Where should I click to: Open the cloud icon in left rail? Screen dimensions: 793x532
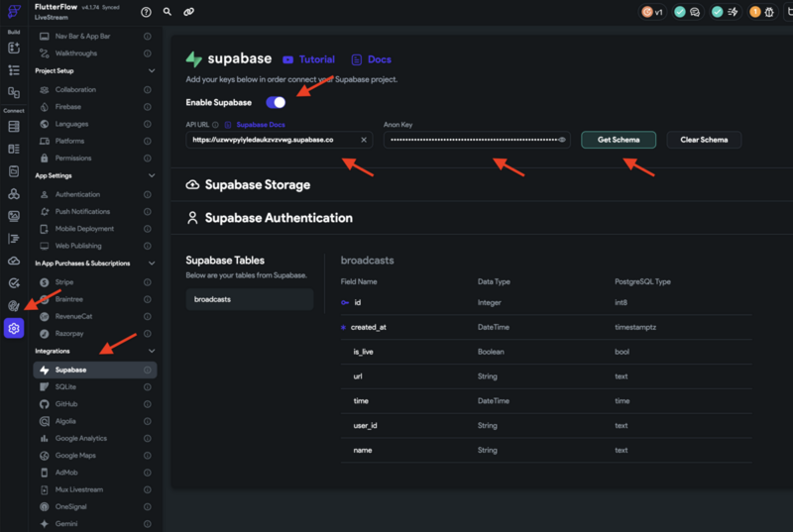[14, 262]
